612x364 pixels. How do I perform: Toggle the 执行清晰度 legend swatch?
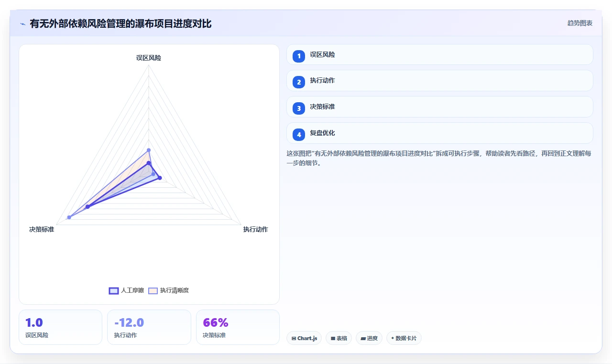tap(153, 290)
